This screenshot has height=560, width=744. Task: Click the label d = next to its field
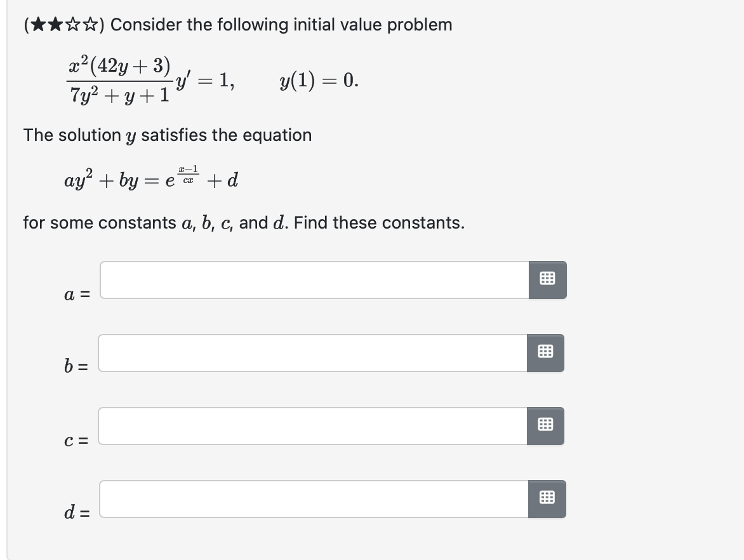tap(76, 512)
